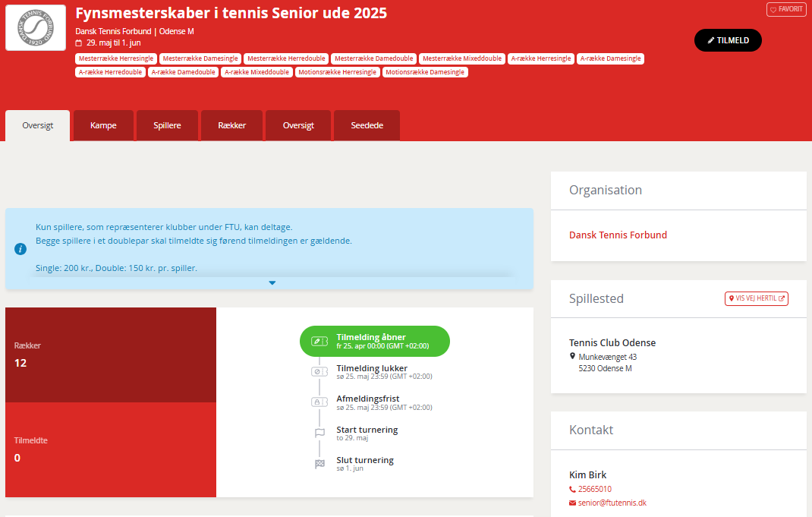This screenshot has height=517, width=812.
Task: Click the Kim Birk contact name
Action: [x=588, y=475]
